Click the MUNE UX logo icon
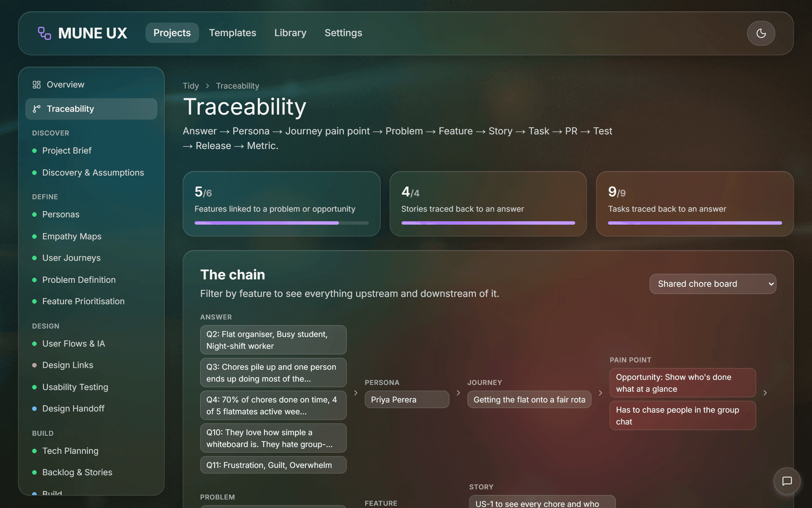 point(44,33)
